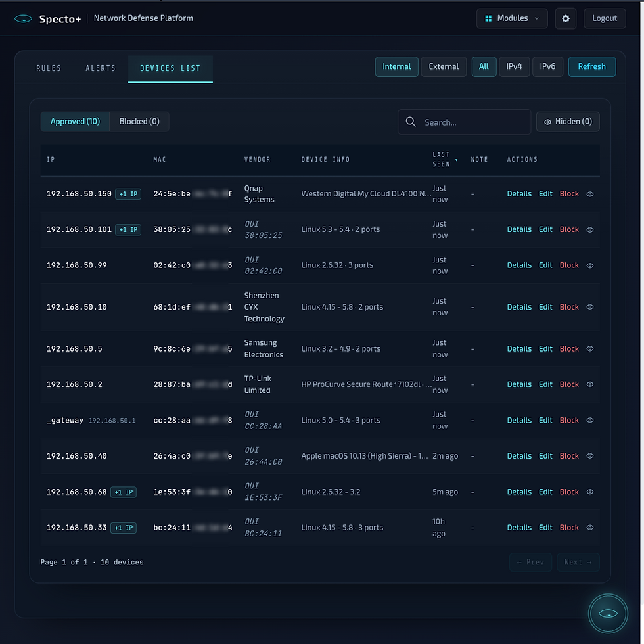The height and width of the screenshot is (644, 644).
Task: Go to the Next page
Action: [x=578, y=563]
